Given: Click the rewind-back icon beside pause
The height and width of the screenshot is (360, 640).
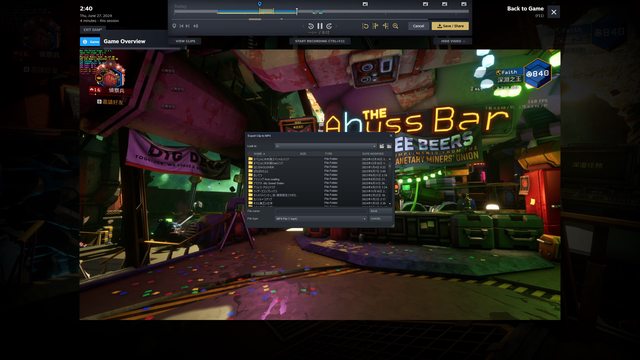Looking at the screenshot, I should tap(311, 26).
